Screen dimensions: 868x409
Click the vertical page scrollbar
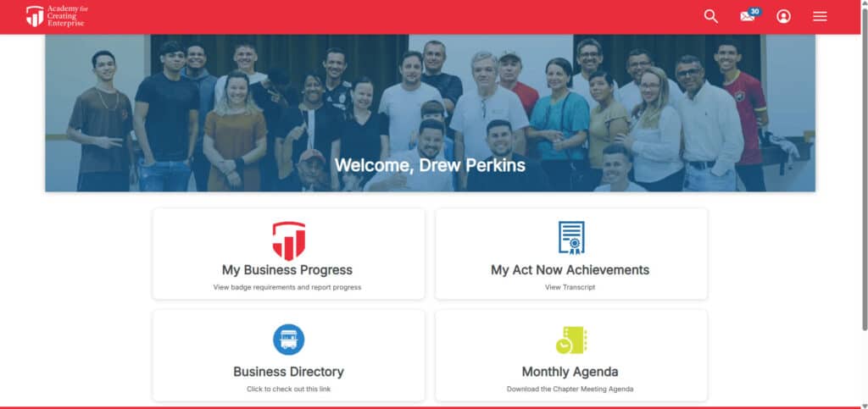[x=864, y=205]
